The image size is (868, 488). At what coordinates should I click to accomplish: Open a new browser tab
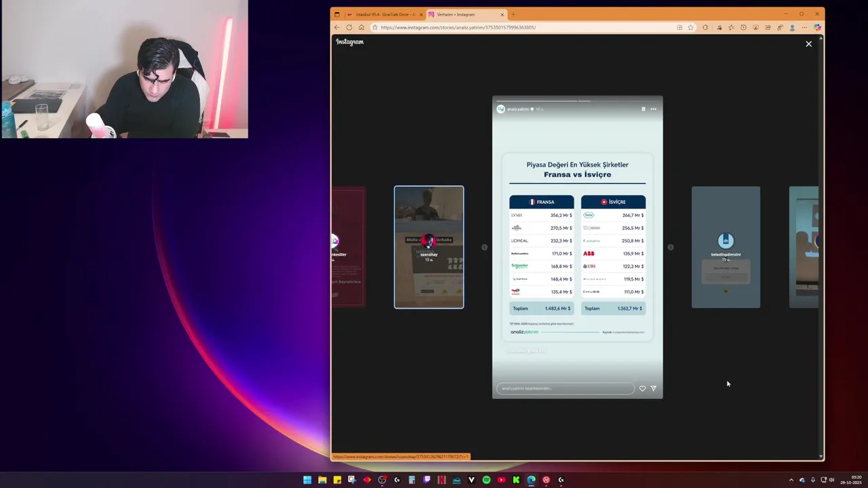(x=513, y=14)
